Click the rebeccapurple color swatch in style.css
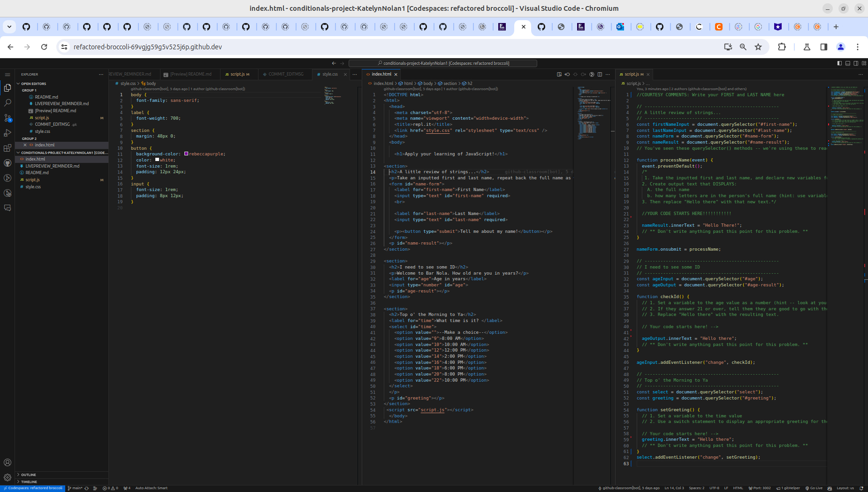The height and width of the screenshot is (492, 868). [187, 154]
